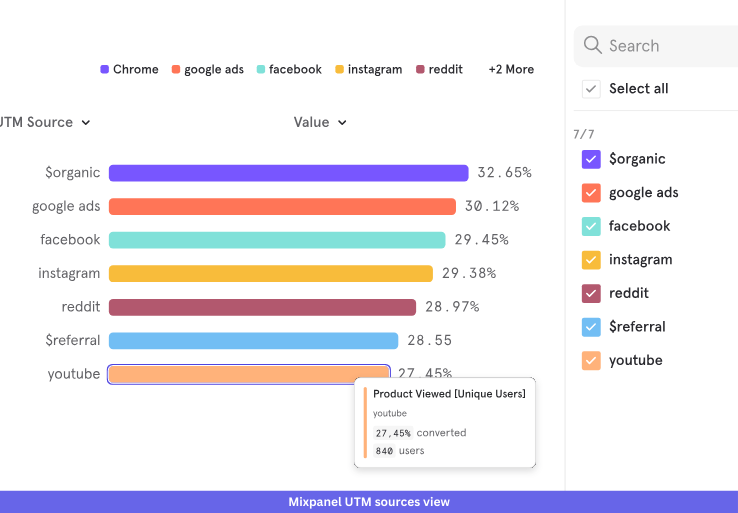Open the Value column dropdown
This screenshot has width=738, height=513.
pyautogui.click(x=320, y=122)
